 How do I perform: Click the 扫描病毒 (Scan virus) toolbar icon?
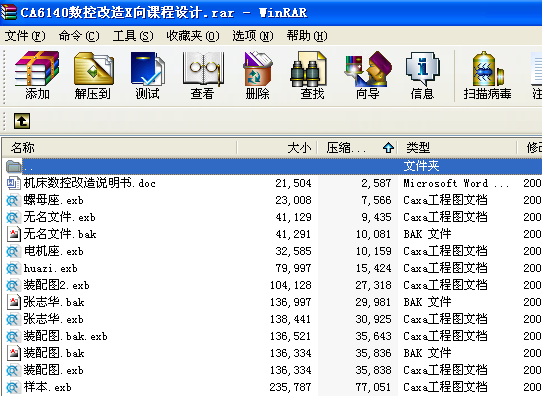click(487, 68)
